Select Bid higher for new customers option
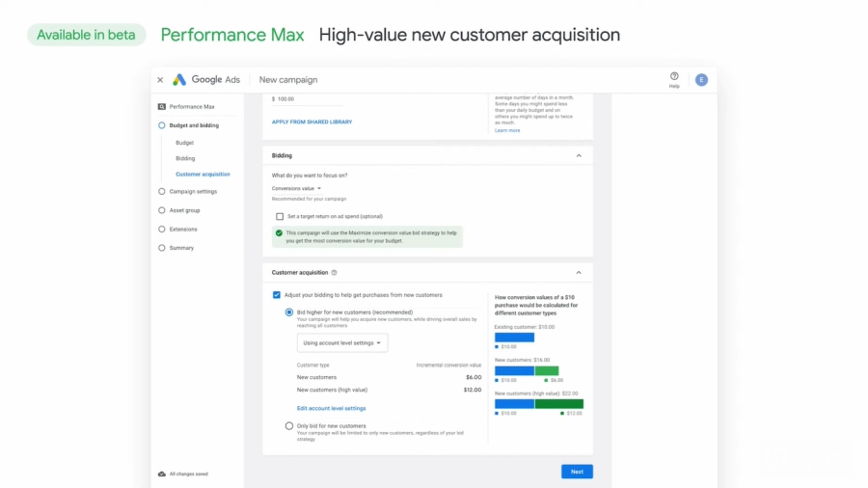868x488 pixels. point(289,312)
